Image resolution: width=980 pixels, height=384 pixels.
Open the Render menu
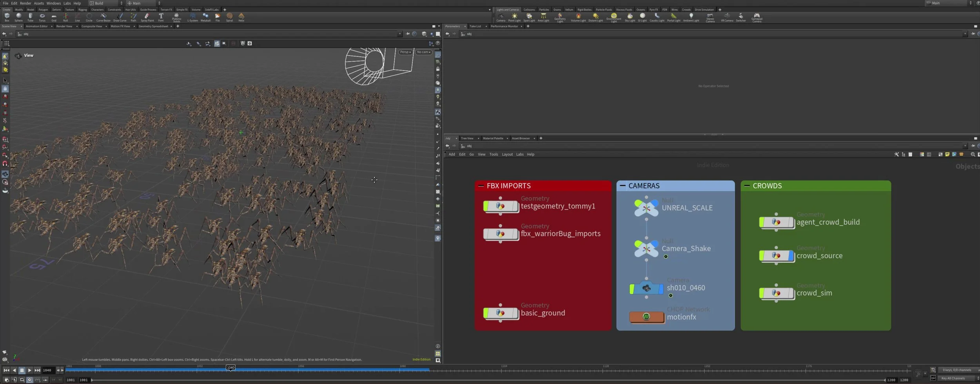[x=25, y=3]
